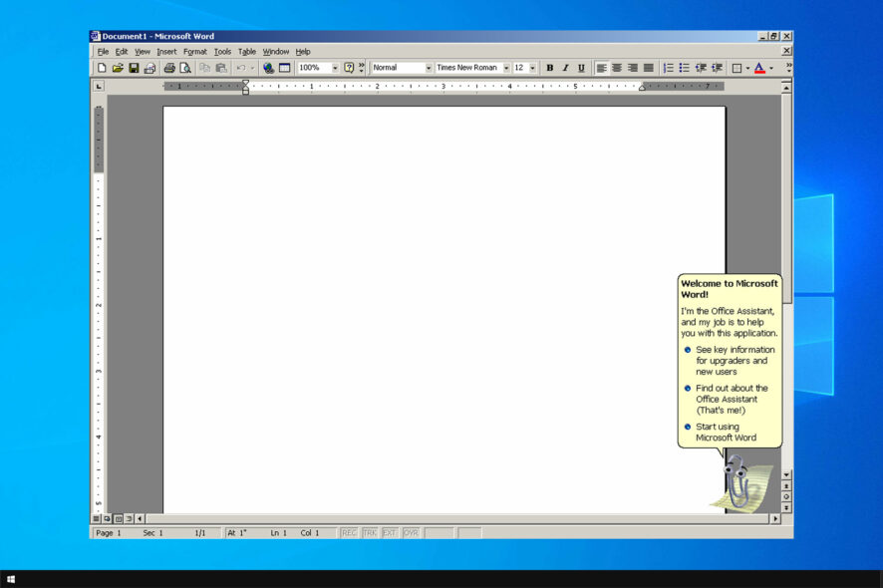
Task: Open the Table menu
Action: coord(246,51)
